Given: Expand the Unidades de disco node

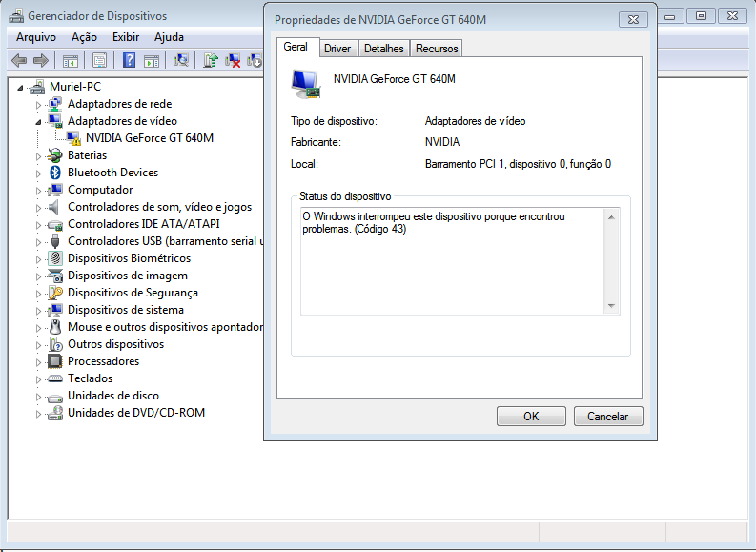Looking at the screenshot, I should coord(38,397).
